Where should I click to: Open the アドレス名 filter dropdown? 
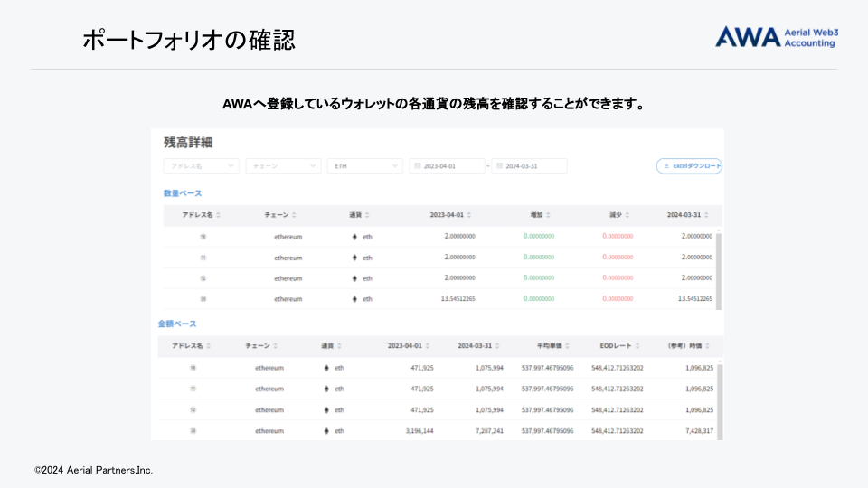click(201, 166)
